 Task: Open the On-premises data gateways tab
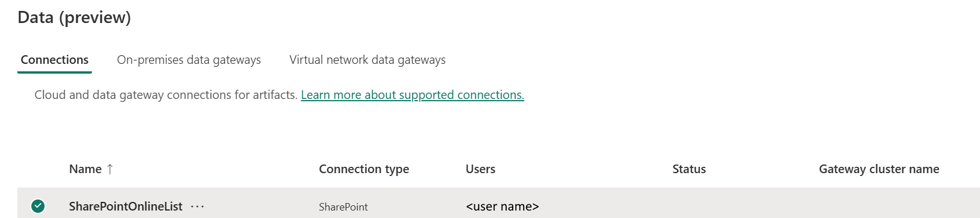tap(189, 60)
